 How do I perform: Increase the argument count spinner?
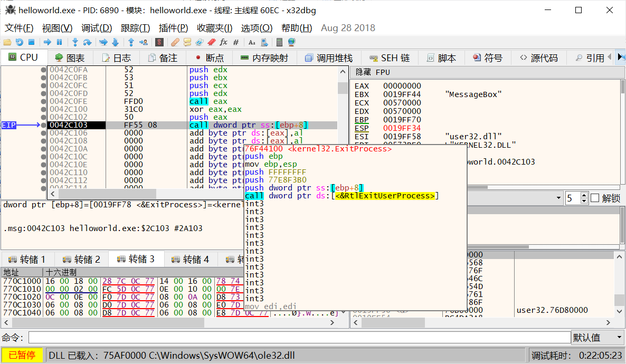pos(584,195)
